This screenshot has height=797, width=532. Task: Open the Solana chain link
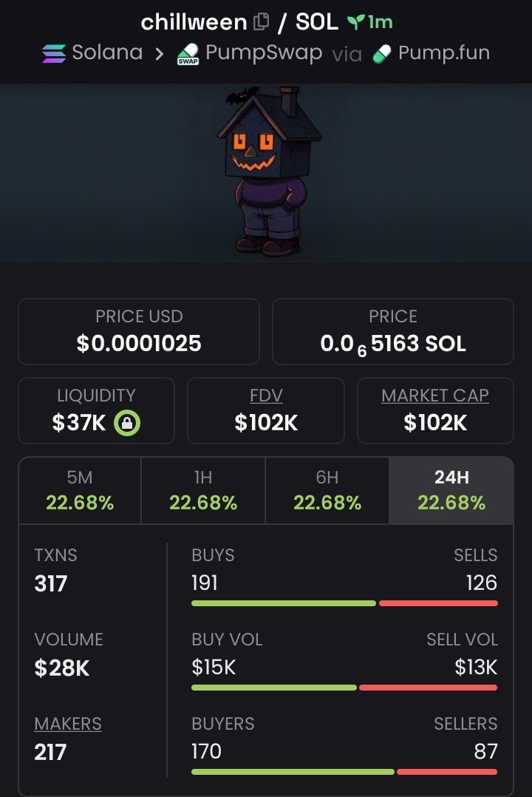pyautogui.click(x=107, y=53)
